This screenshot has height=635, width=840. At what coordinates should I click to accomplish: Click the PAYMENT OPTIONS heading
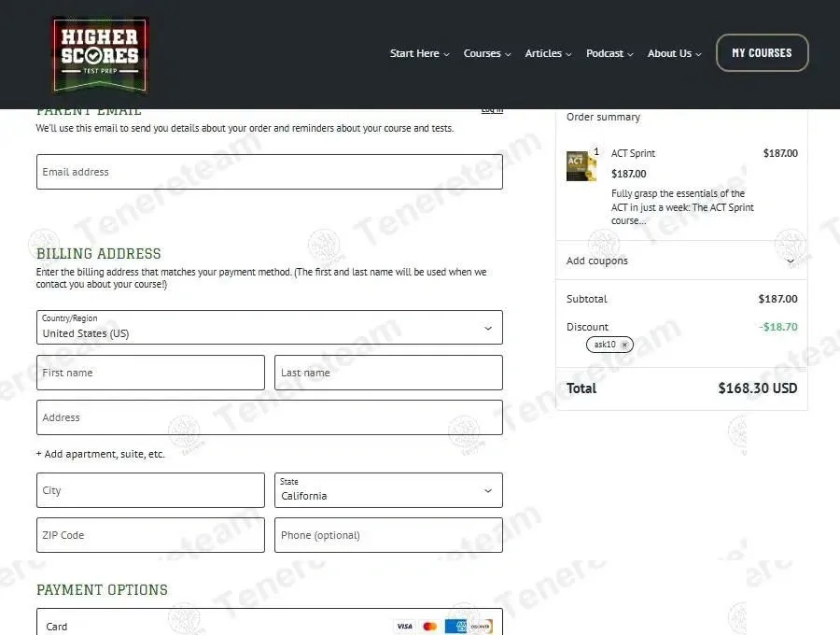[102, 589]
